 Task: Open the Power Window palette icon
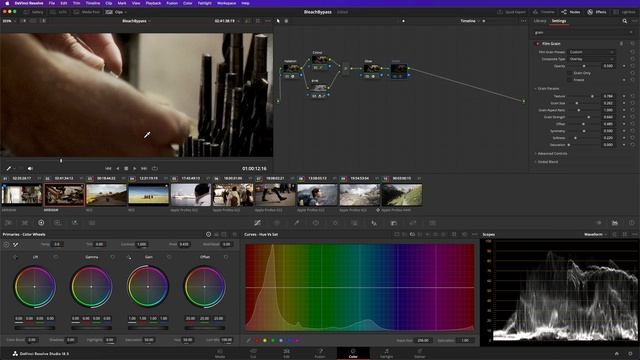point(316,223)
